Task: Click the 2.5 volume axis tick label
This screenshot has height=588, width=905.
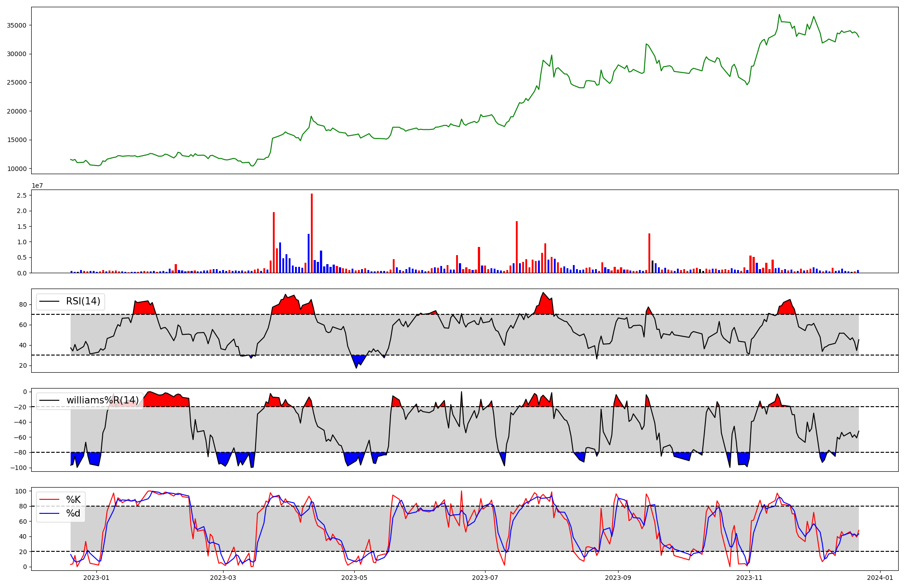Action: point(21,195)
